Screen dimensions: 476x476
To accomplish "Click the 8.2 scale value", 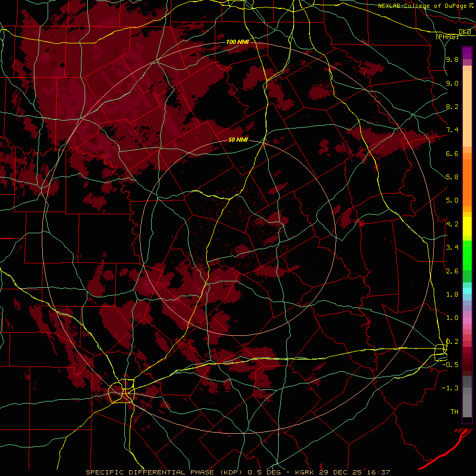I will click(x=452, y=106).
